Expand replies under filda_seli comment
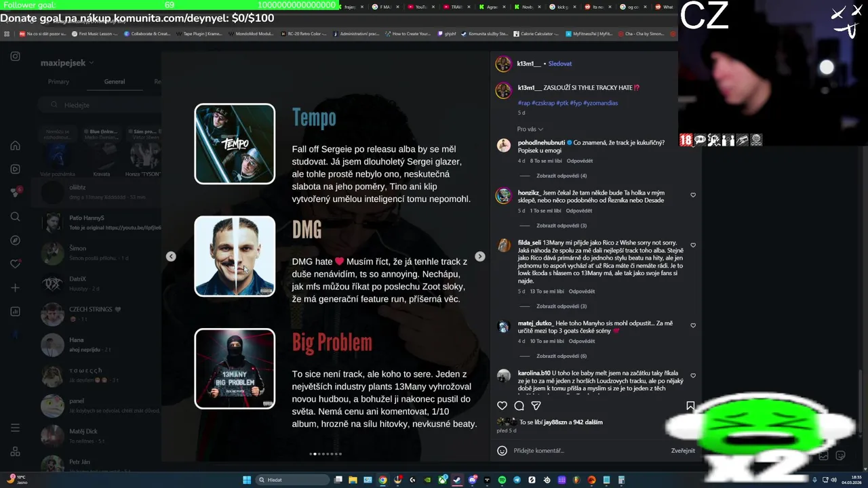Screen dimensions: 868x488 (x=561, y=306)
